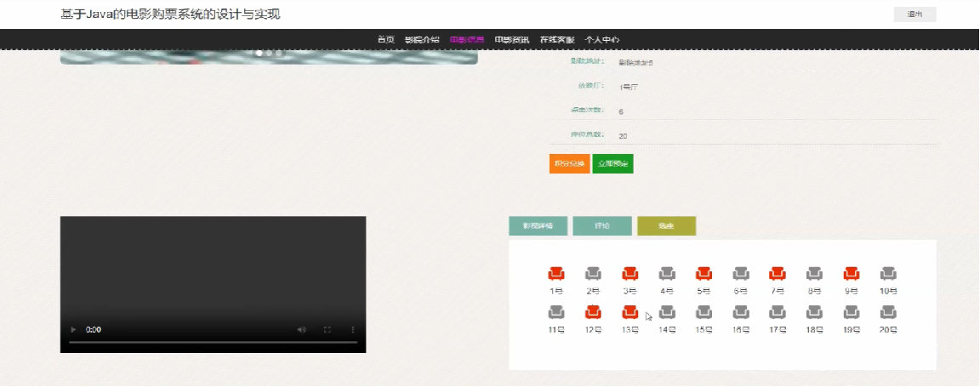Open video player more-options menu
Image resolution: width=980 pixels, height=387 pixels.
[352, 329]
